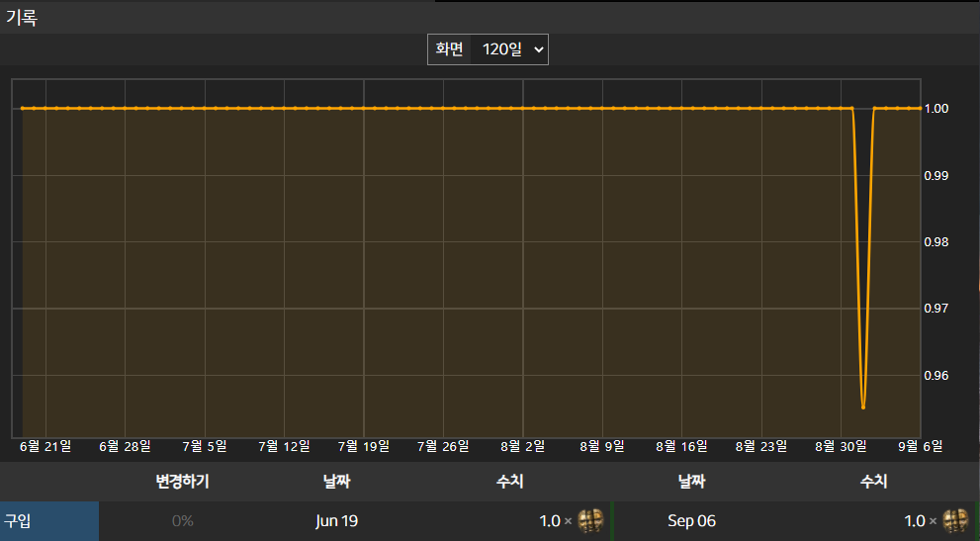The width and height of the screenshot is (980, 541).
Task: Click the lowest dip point on the chart
Action: (863, 407)
